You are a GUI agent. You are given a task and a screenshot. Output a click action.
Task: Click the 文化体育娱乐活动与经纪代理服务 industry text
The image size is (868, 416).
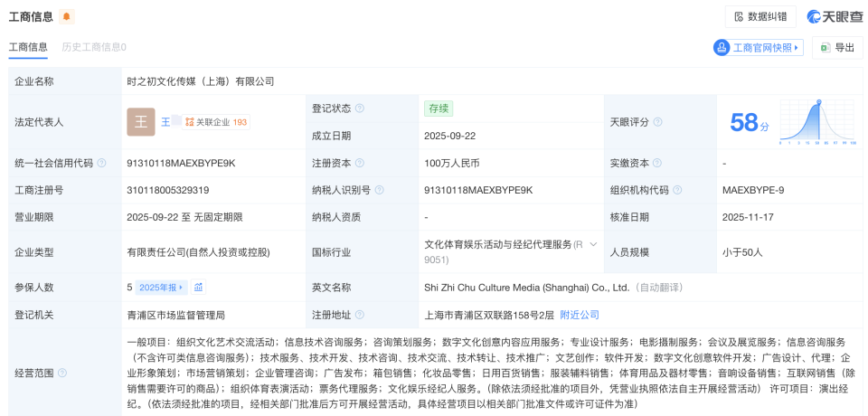(497, 244)
